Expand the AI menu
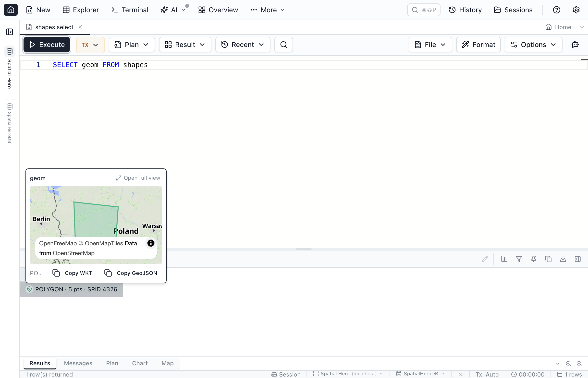This screenshot has width=588, height=378. (173, 10)
